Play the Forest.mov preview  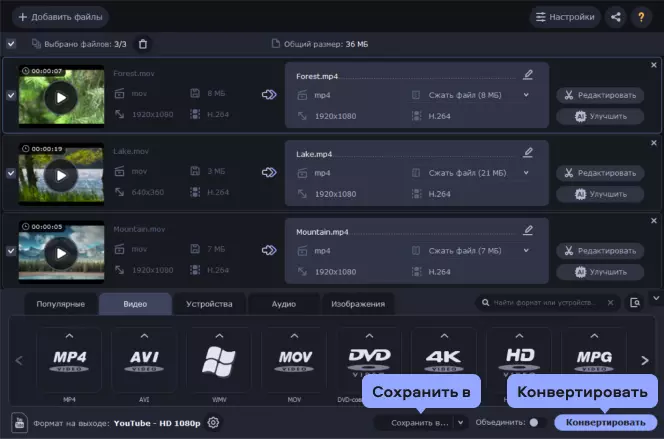click(61, 98)
